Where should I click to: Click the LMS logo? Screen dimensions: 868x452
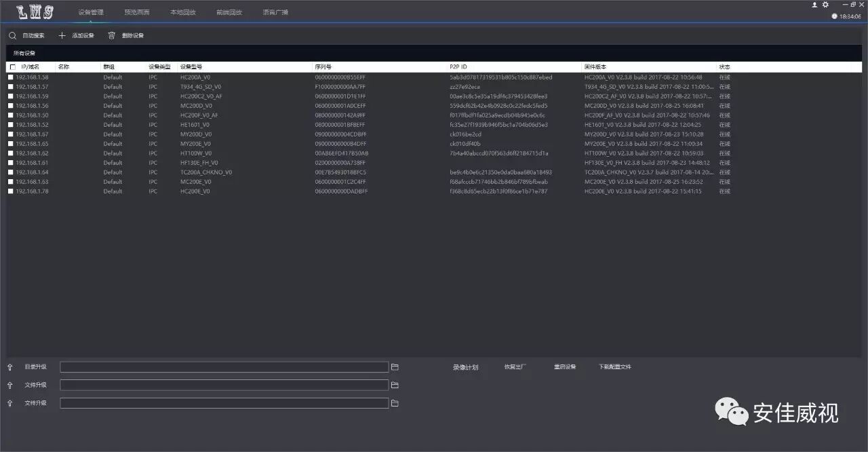click(x=36, y=12)
